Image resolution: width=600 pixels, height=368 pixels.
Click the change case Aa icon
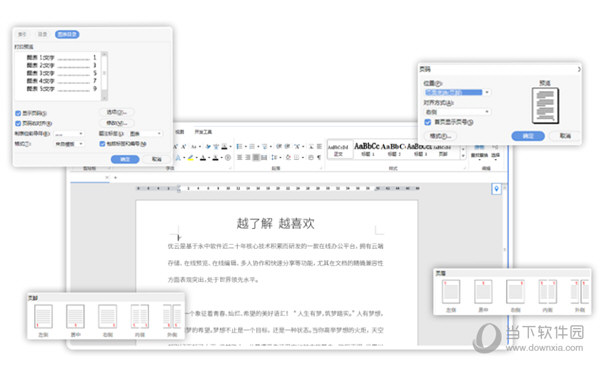point(194,147)
